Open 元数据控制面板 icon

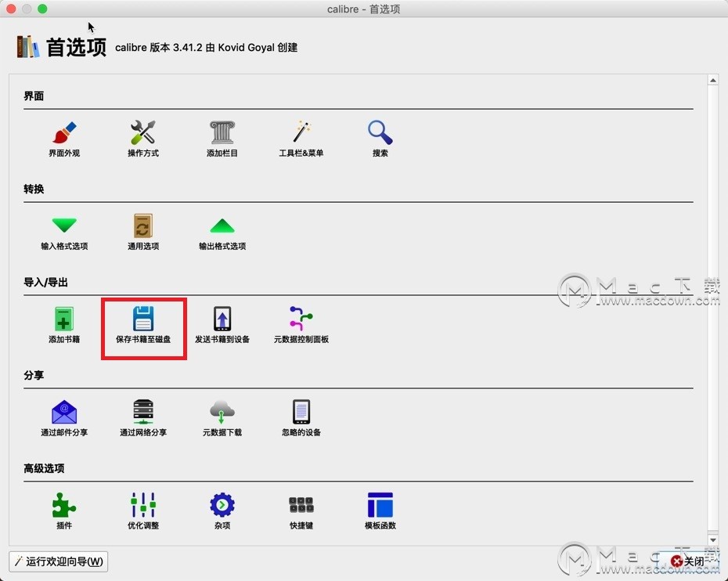301,319
